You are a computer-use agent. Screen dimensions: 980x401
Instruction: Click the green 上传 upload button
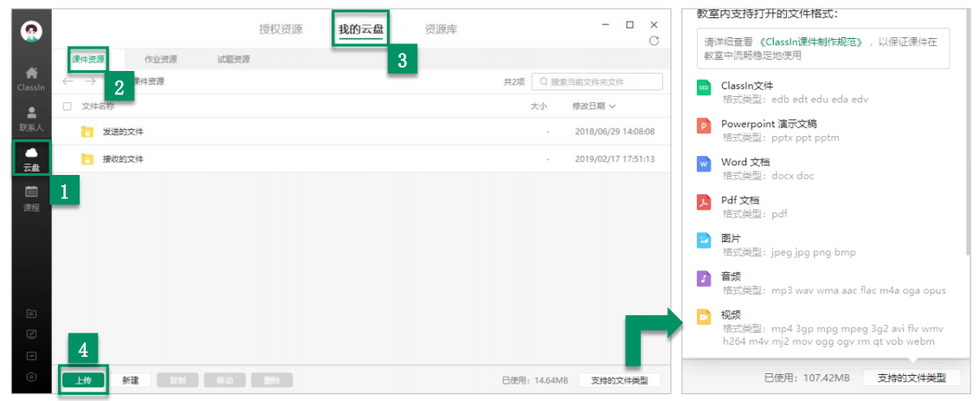(x=84, y=380)
